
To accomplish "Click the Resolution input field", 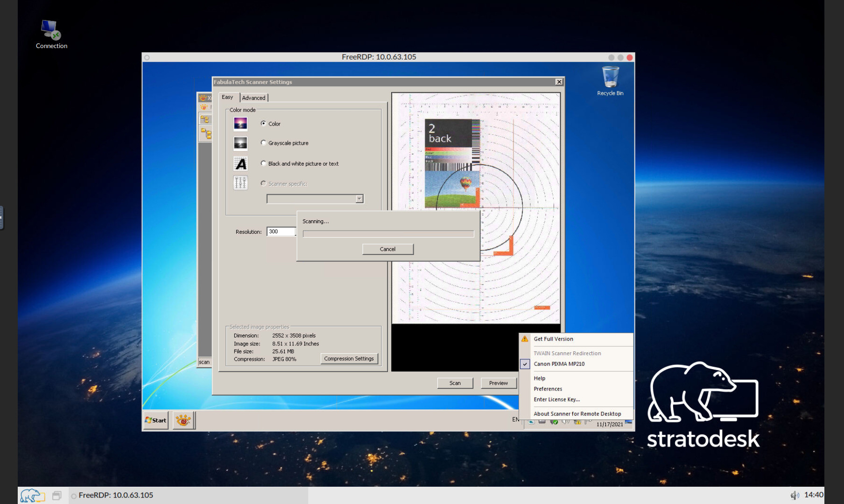I will (x=280, y=231).
